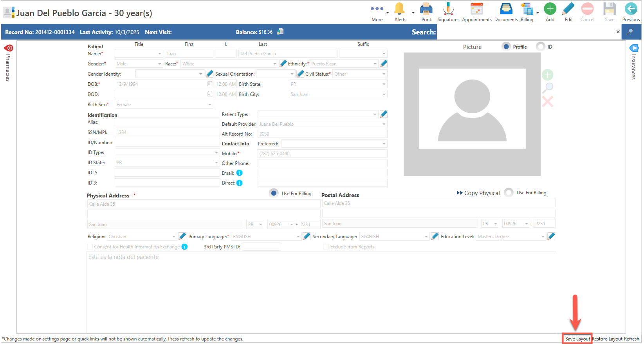Check Consent for Health Information Exchange

(90, 247)
